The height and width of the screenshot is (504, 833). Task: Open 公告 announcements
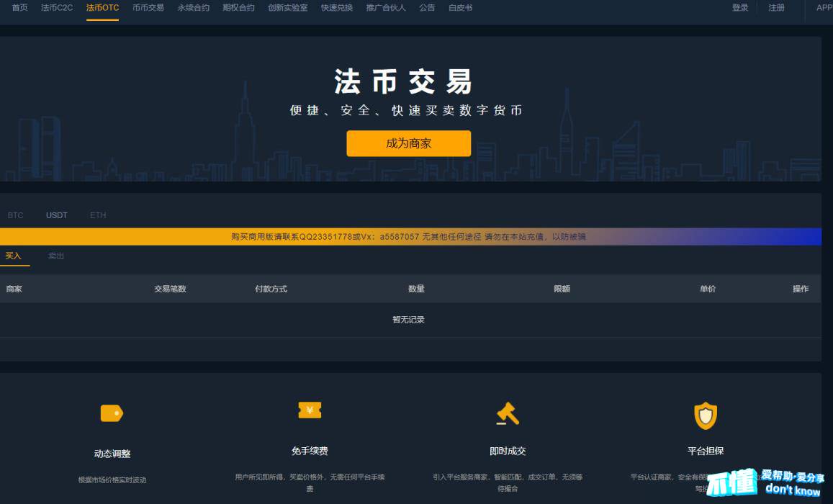427,7
